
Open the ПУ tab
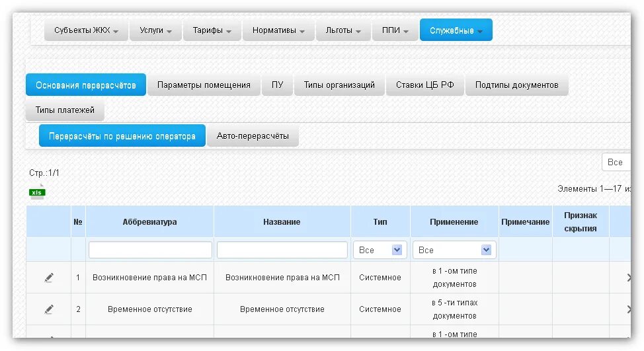[277, 85]
